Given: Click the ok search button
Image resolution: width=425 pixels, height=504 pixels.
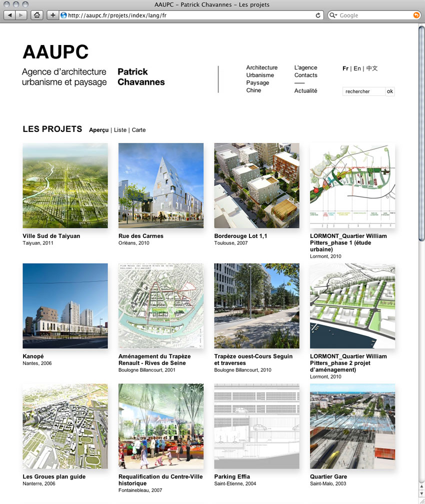Looking at the screenshot, I should click(x=390, y=91).
